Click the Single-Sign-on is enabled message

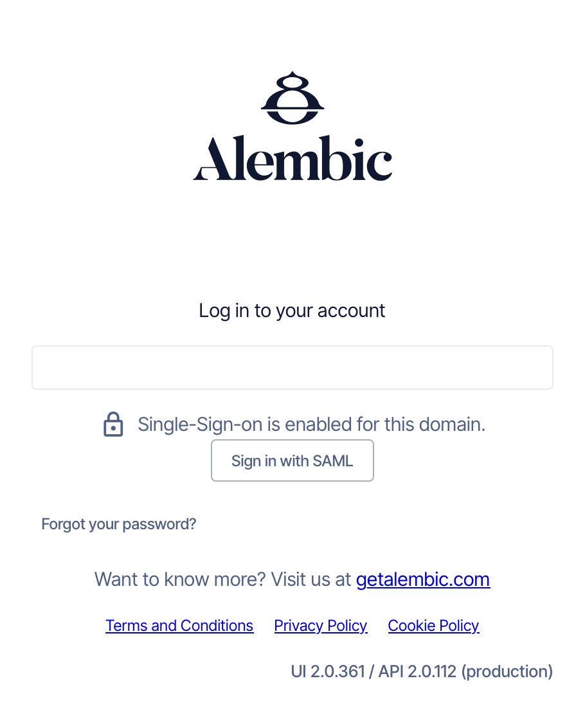point(312,424)
